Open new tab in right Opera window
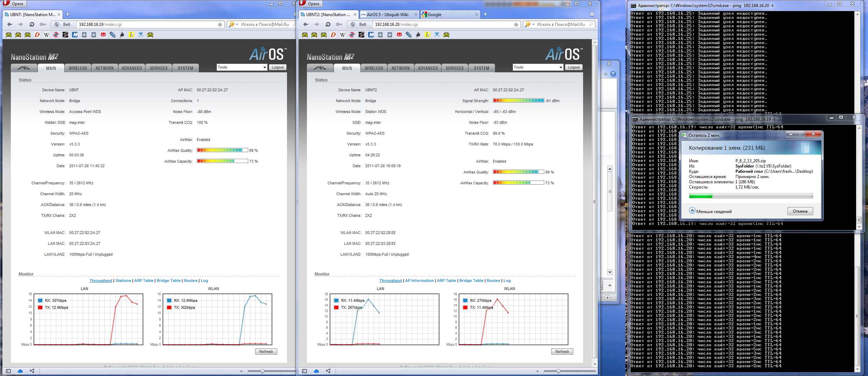The height and width of the screenshot is (376, 868). (486, 14)
